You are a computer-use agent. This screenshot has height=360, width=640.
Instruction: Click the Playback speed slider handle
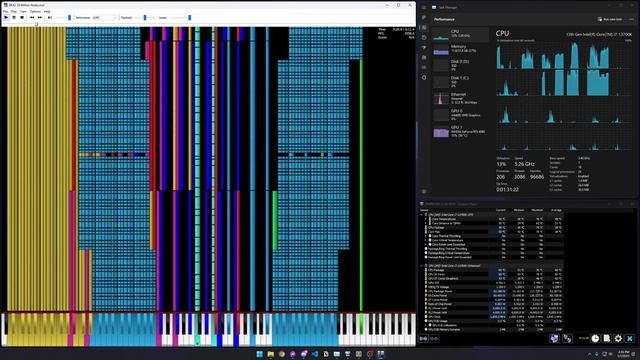click(x=145, y=18)
